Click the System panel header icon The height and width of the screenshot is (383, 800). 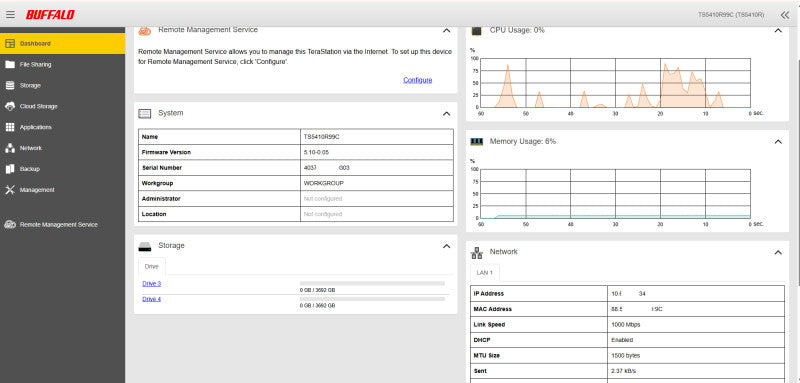pos(145,113)
